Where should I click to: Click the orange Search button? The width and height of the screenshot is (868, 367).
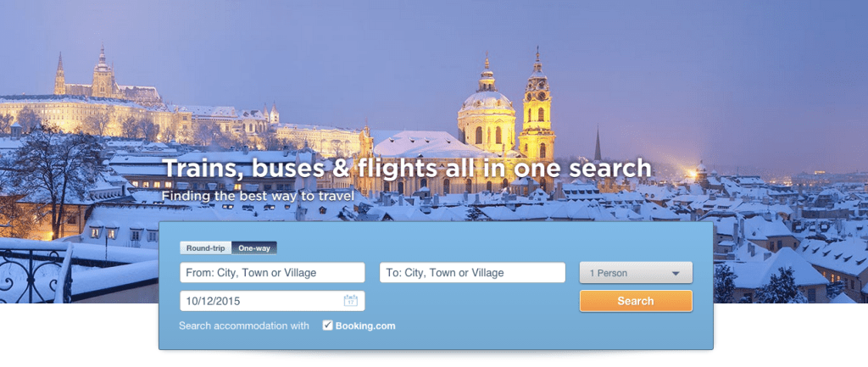point(636,301)
